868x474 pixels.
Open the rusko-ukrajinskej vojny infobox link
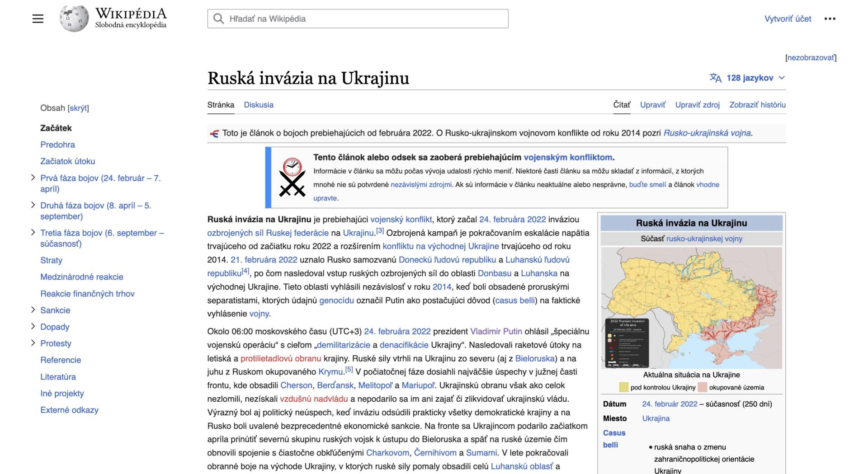coord(704,239)
